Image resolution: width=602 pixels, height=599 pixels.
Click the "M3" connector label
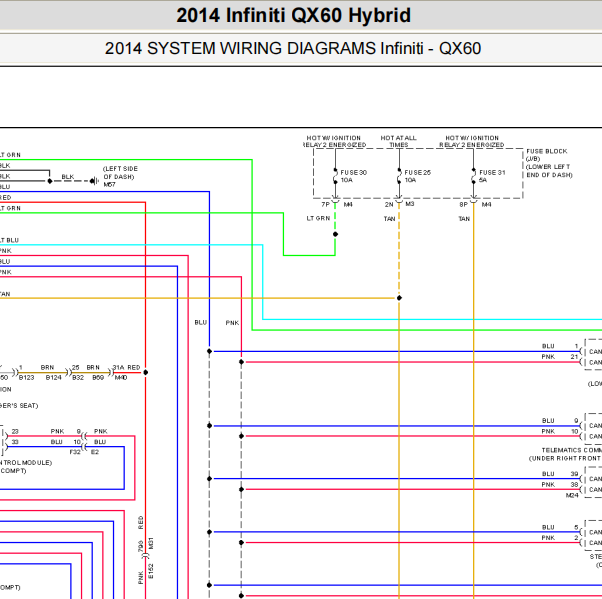coord(410,204)
